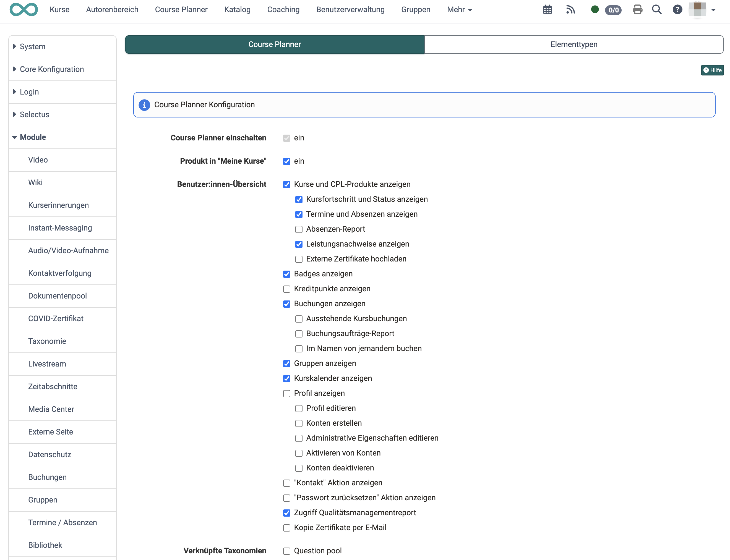Click the OpenOlat infinity logo
730x560 pixels.
(24, 9)
